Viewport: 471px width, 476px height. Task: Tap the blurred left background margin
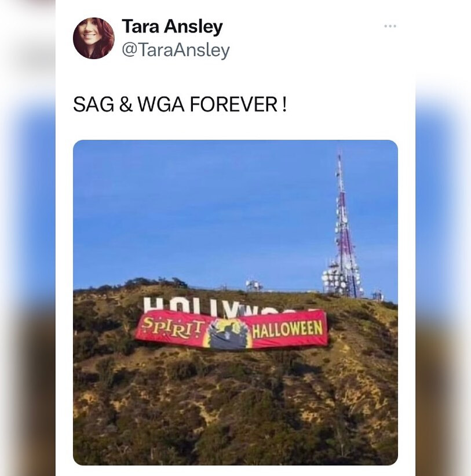click(28, 238)
